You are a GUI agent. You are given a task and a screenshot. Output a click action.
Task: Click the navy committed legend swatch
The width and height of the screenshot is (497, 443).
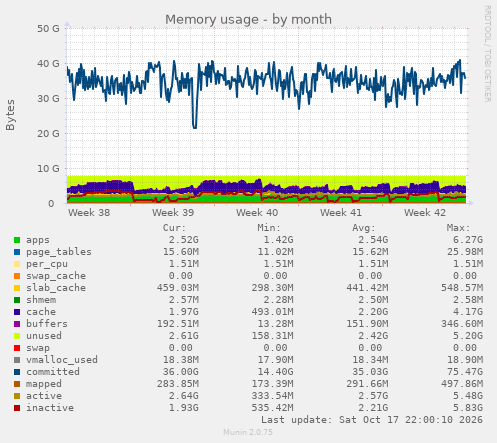pos(17,372)
